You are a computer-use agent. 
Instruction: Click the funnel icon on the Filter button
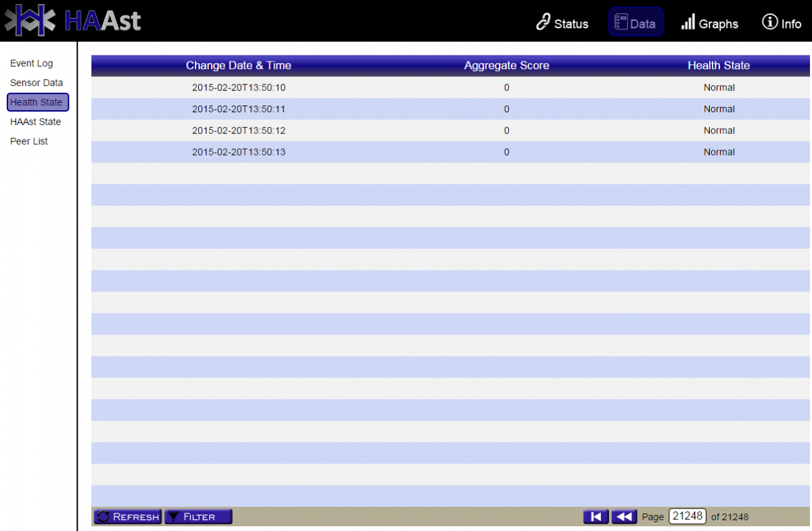pyautogui.click(x=174, y=516)
